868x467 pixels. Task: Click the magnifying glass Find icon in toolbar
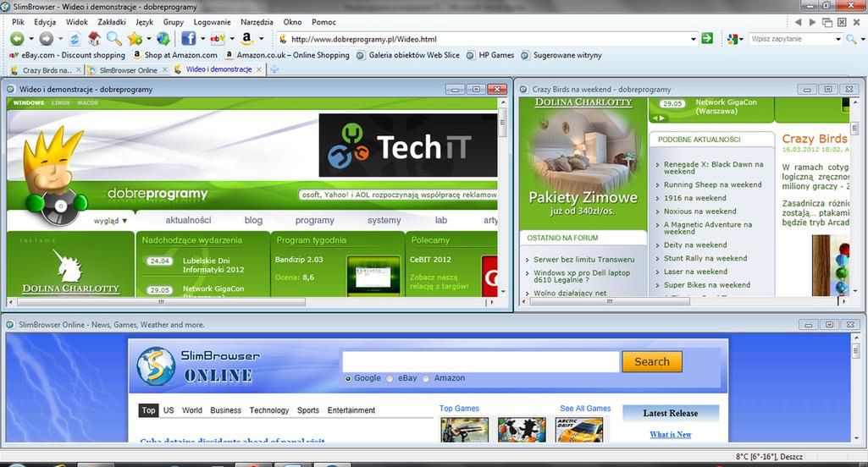(114, 39)
